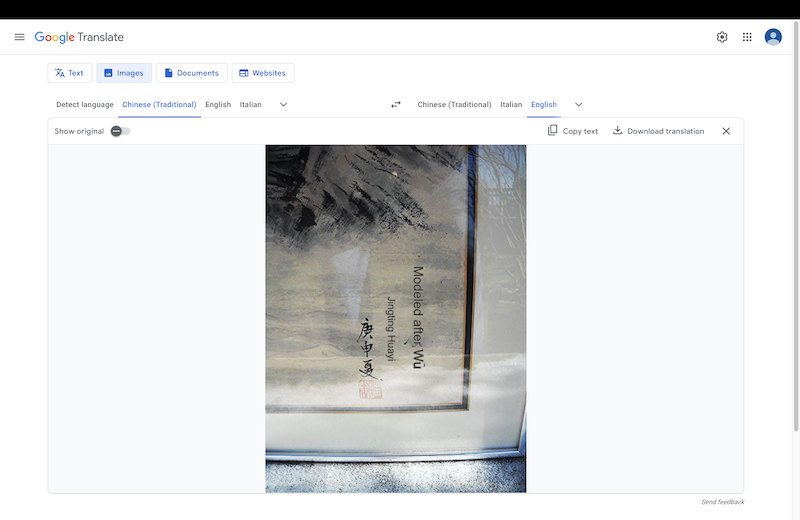Click the 'Jingting Huayi' translated text

[391, 329]
